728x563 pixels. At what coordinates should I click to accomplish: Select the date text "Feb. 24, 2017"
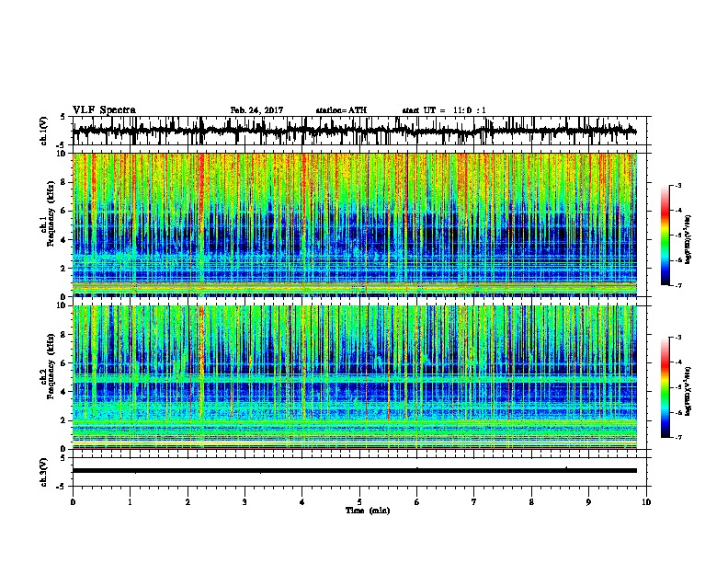coord(256,110)
